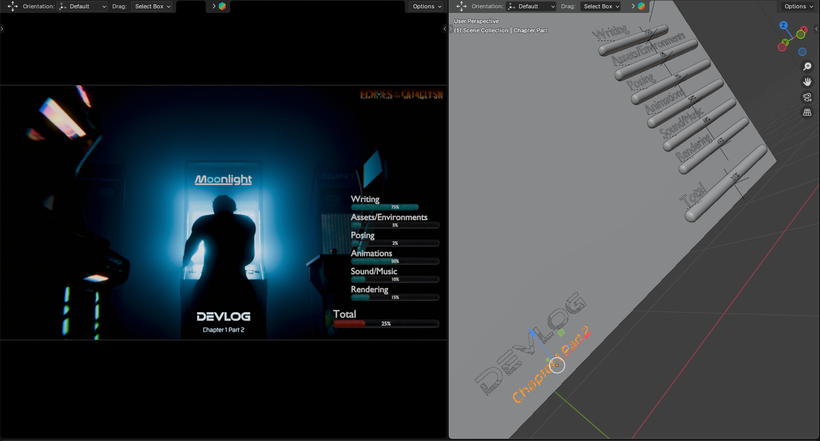The width and height of the screenshot is (820, 441).
Task: Expand header chevron arrow in left viewport
Action: point(214,6)
